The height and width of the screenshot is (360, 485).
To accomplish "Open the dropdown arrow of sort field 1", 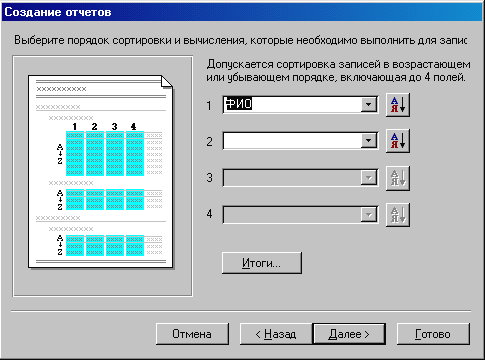I will pos(369,105).
